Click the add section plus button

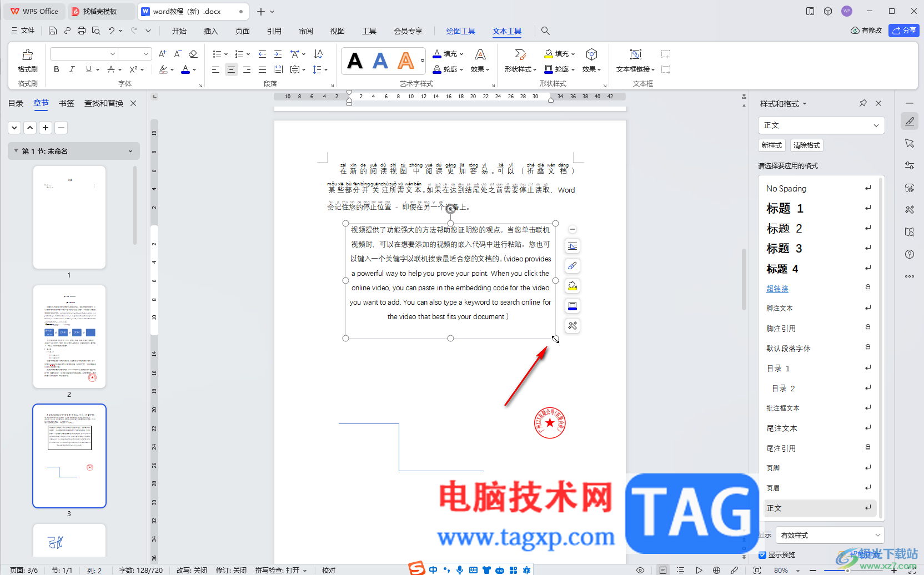46,128
